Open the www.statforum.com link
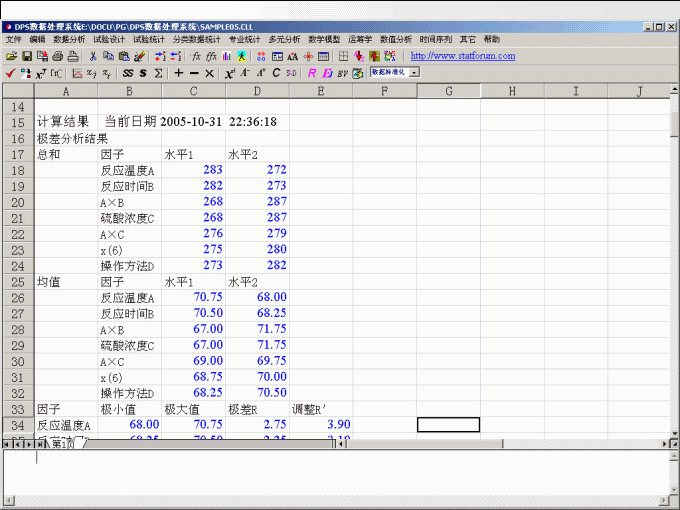 pos(463,56)
